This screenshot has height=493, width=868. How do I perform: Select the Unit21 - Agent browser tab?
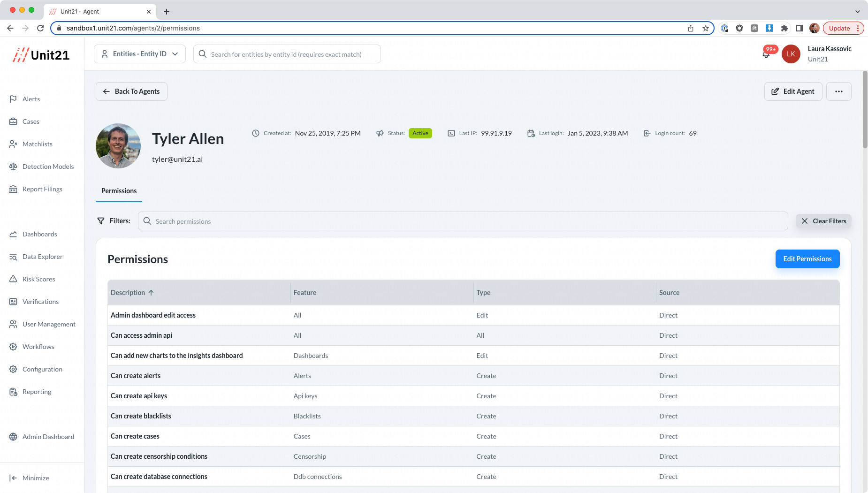tap(100, 11)
